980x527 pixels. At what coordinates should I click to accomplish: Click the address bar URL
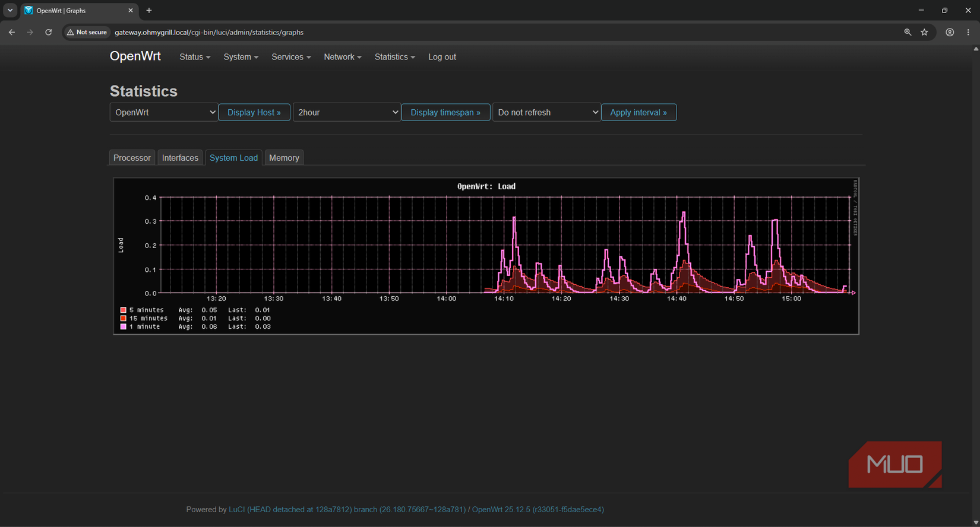point(209,32)
